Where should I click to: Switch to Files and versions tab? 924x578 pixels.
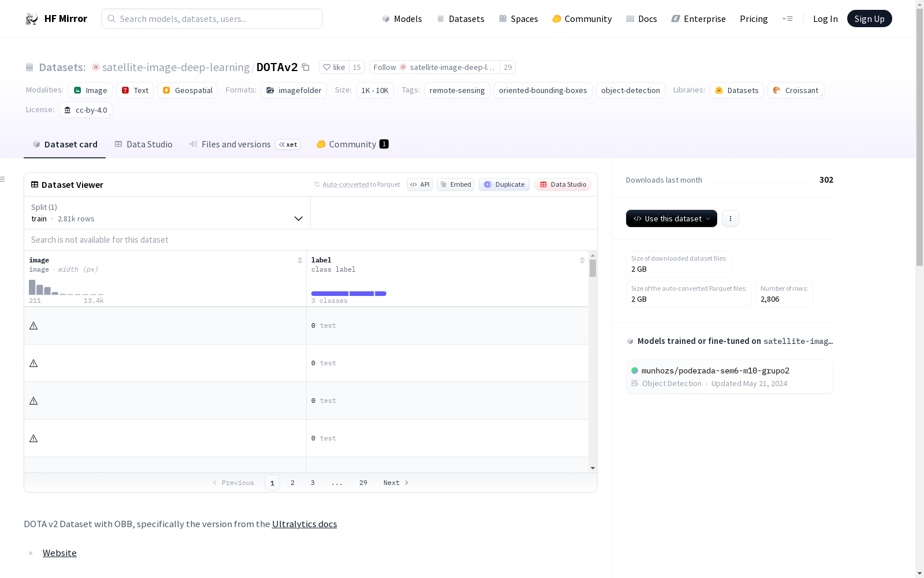tap(244, 144)
